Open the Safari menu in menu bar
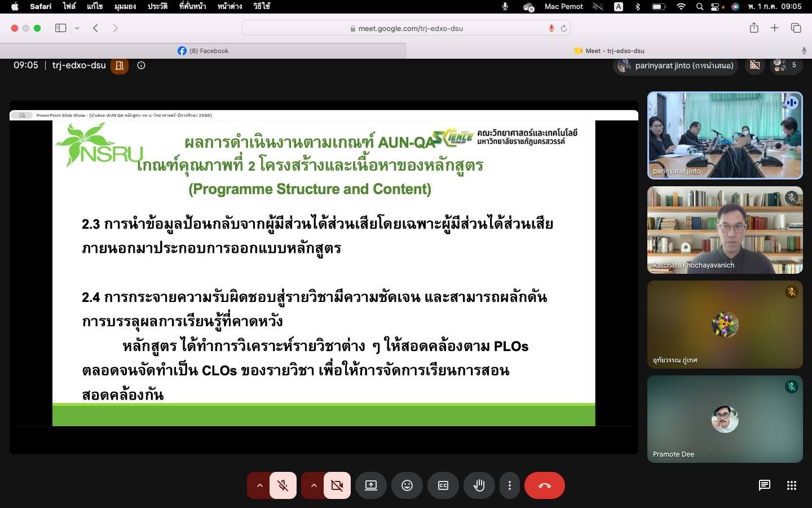 pyautogui.click(x=41, y=6)
